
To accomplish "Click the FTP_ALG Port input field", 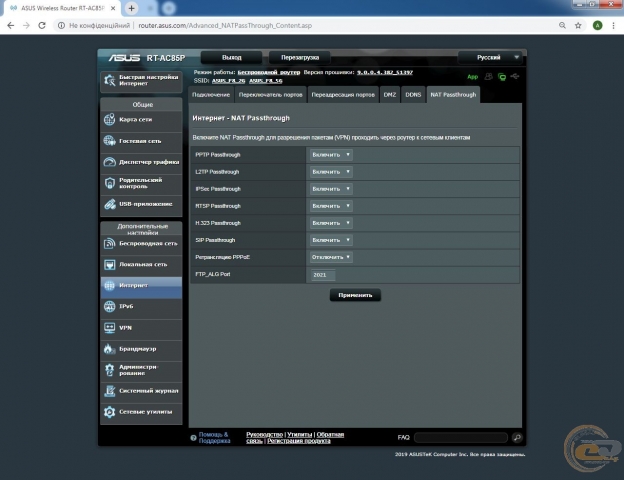I will pos(323,274).
